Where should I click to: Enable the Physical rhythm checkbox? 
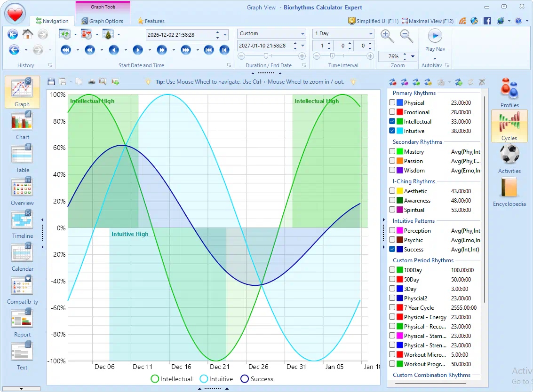(392, 102)
